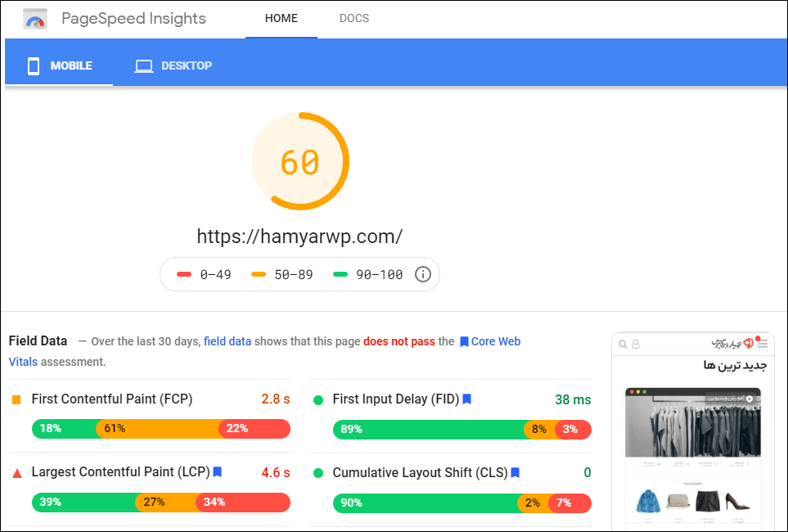Click the First Input Delay (FID) label
788x532 pixels.
pos(396,399)
